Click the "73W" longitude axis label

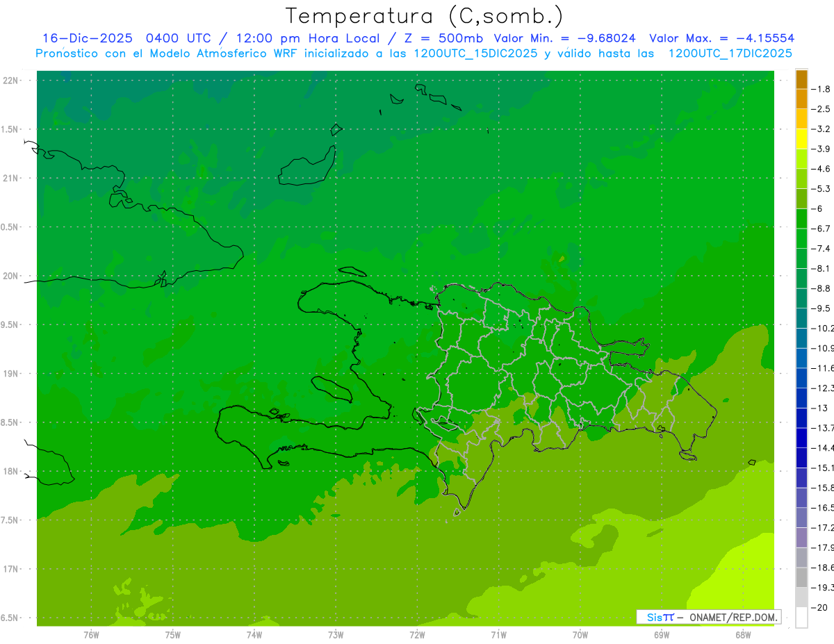336,635
